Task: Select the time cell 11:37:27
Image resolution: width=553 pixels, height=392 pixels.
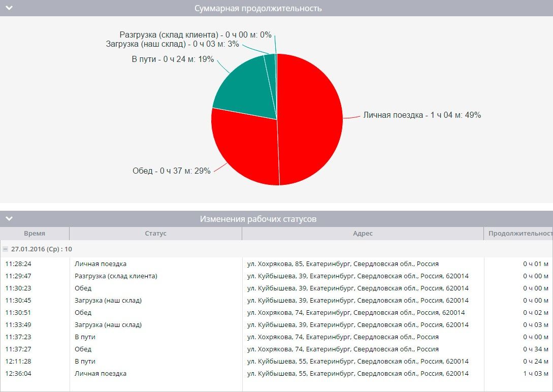Action: click(x=18, y=349)
